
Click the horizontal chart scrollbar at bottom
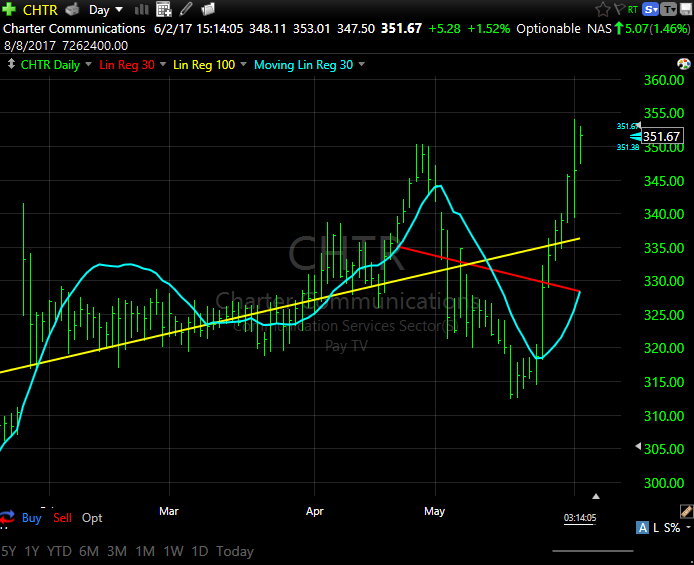(593, 551)
